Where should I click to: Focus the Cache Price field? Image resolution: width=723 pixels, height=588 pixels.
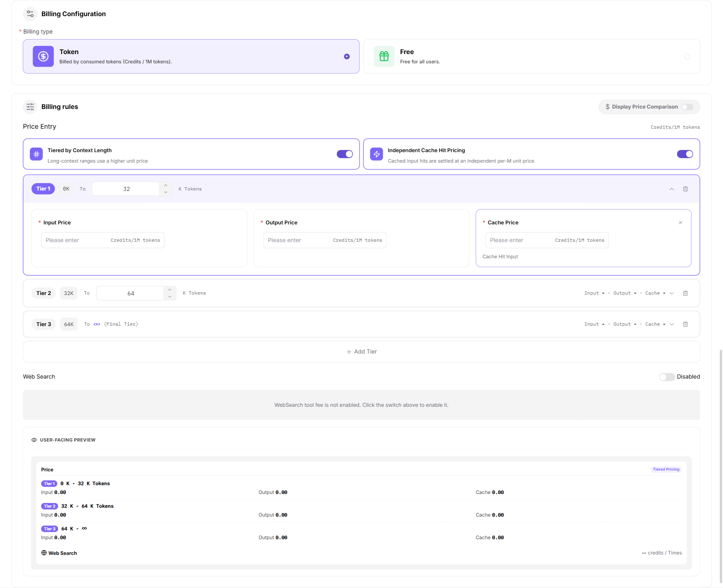pyautogui.click(x=547, y=240)
